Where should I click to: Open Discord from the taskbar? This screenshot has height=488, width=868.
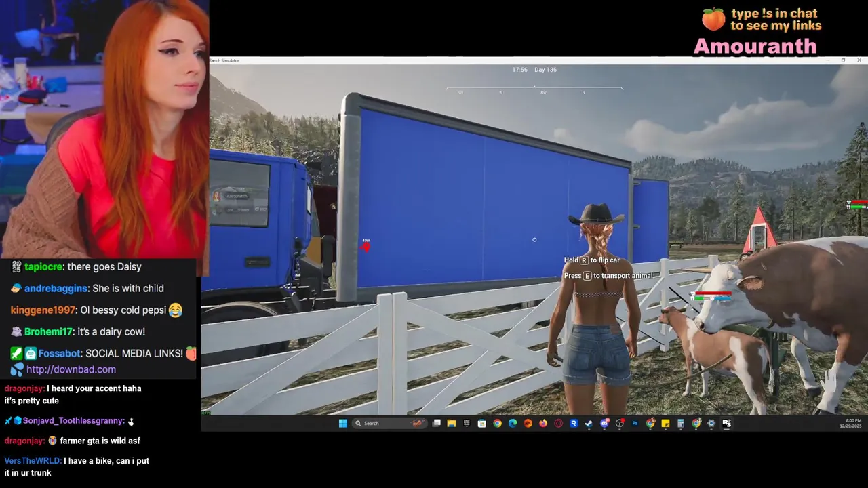[605, 423]
